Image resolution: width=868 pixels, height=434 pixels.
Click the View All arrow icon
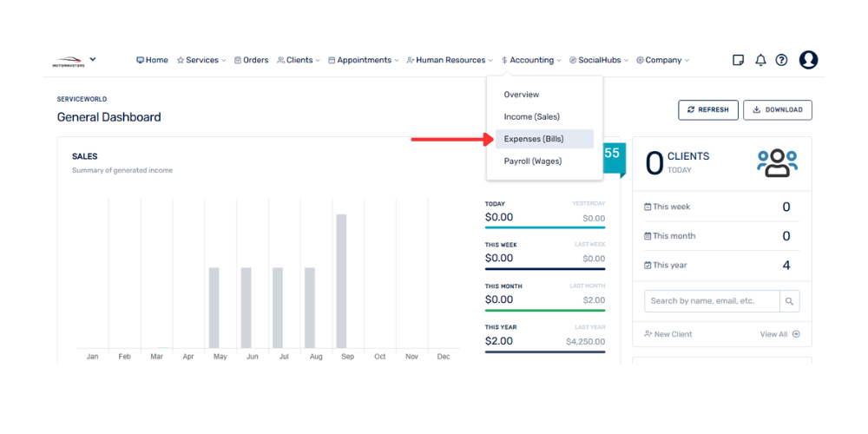coord(796,334)
